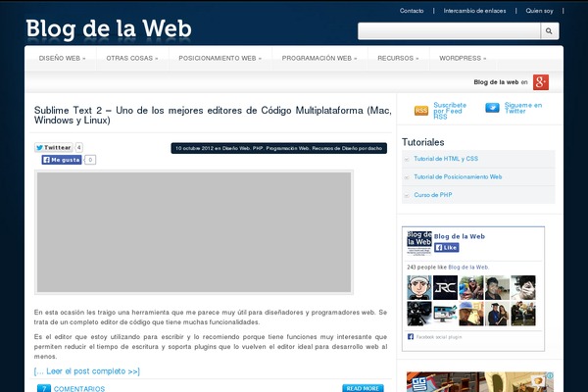Click the READ MORE button
Viewport: 588px width, 392px height.
coord(363,388)
